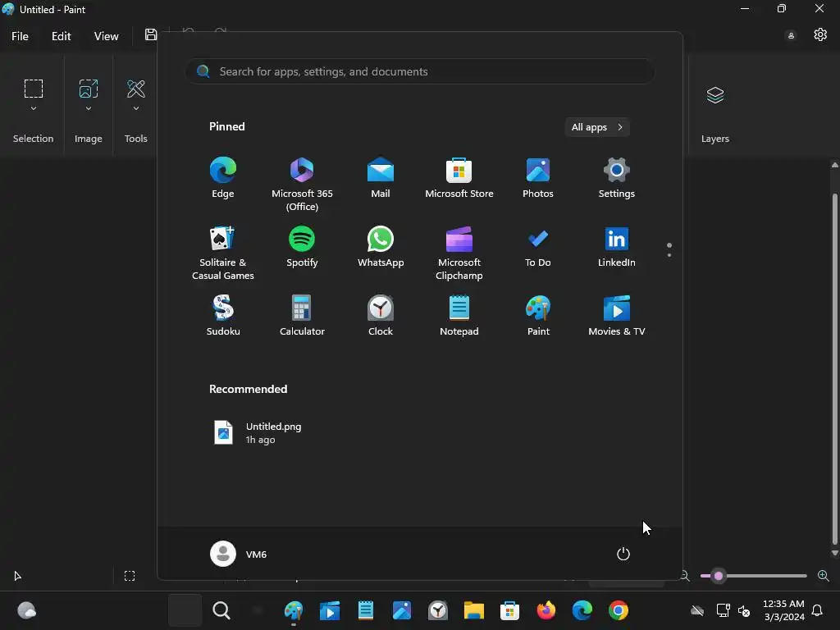The width and height of the screenshot is (840, 630).
Task: Open the Clock app in Start menu
Action: point(381,316)
